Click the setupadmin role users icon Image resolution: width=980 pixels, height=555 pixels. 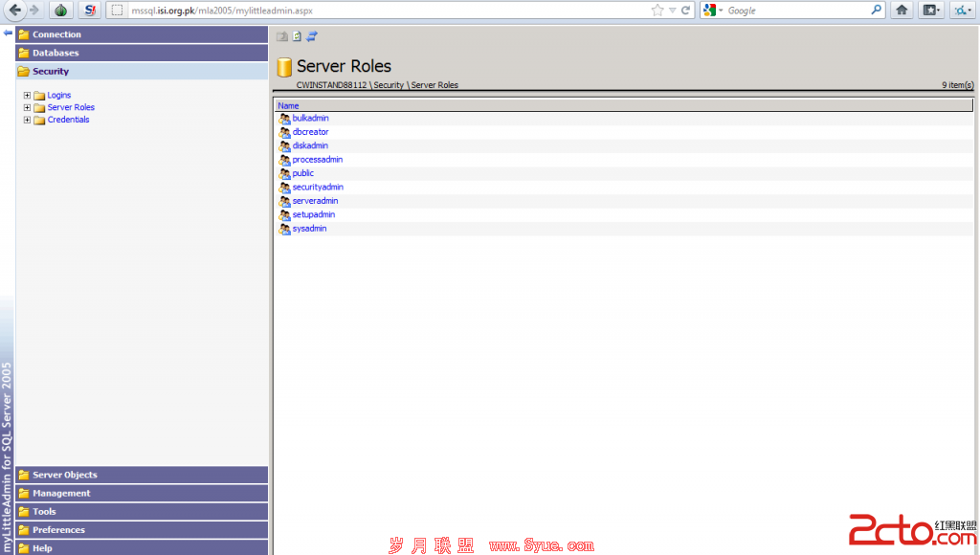point(284,215)
